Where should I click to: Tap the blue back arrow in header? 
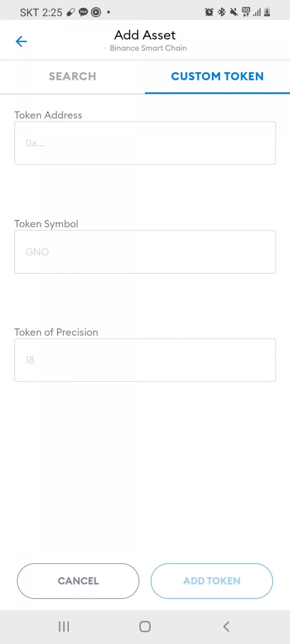point(21,41)
